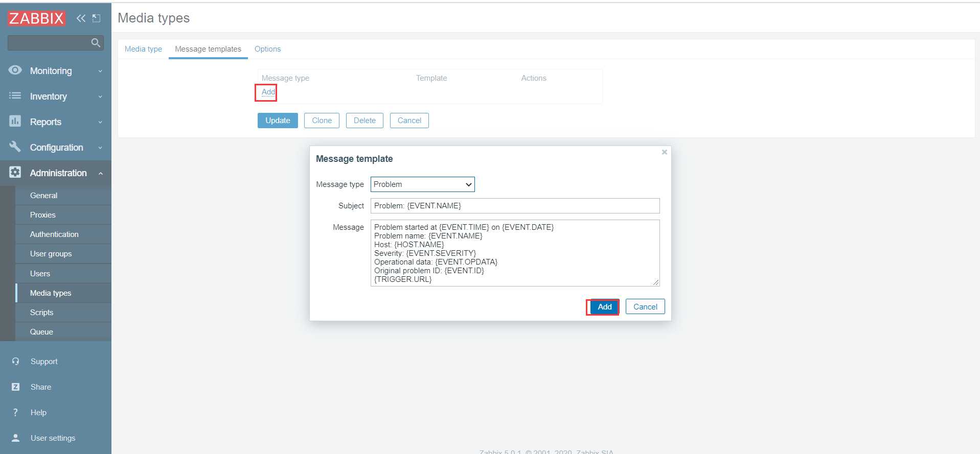
Task: Click the Inventory list icon
Action: coord(15,95)
